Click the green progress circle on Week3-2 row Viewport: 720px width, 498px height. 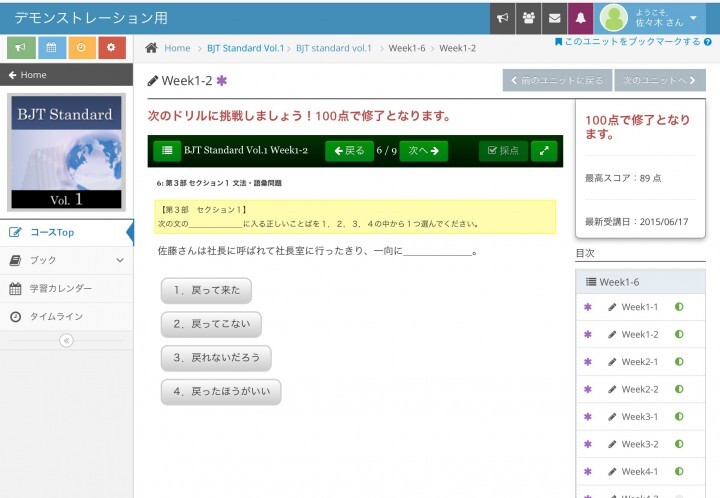pos(679,444)
